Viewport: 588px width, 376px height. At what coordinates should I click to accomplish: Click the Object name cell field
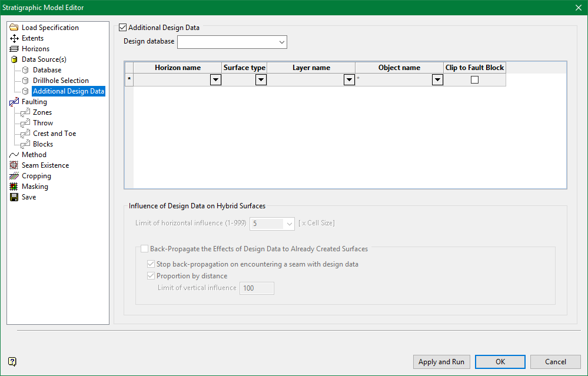(x=394, y=80)
